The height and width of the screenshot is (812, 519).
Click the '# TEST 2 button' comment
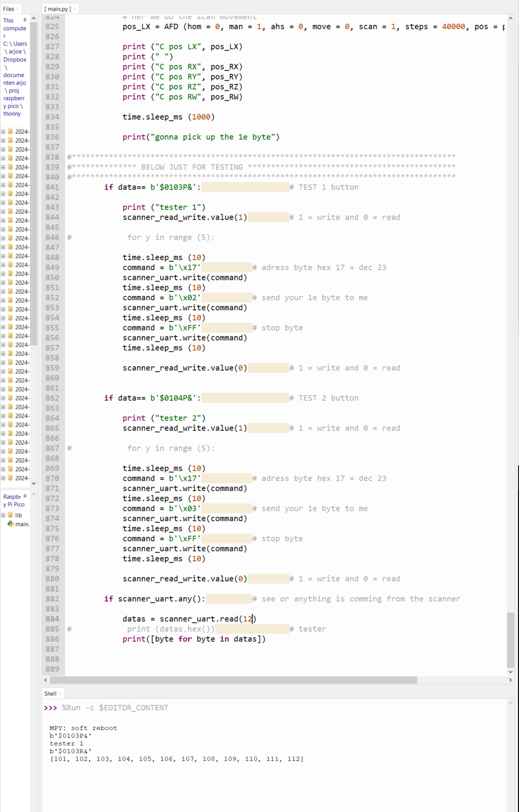(324, 398)
